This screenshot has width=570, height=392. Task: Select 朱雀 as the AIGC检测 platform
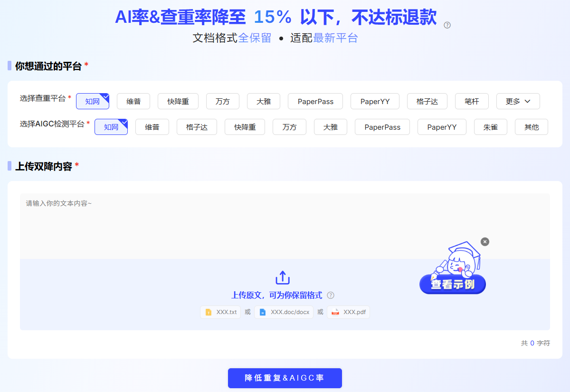point(491,127)
